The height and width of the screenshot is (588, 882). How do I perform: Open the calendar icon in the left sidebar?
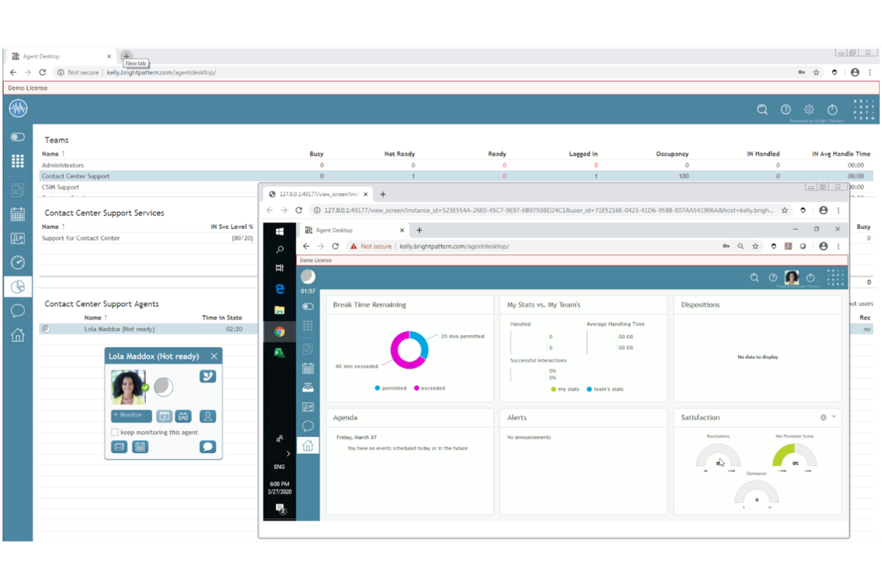click(x=18, y=214)
